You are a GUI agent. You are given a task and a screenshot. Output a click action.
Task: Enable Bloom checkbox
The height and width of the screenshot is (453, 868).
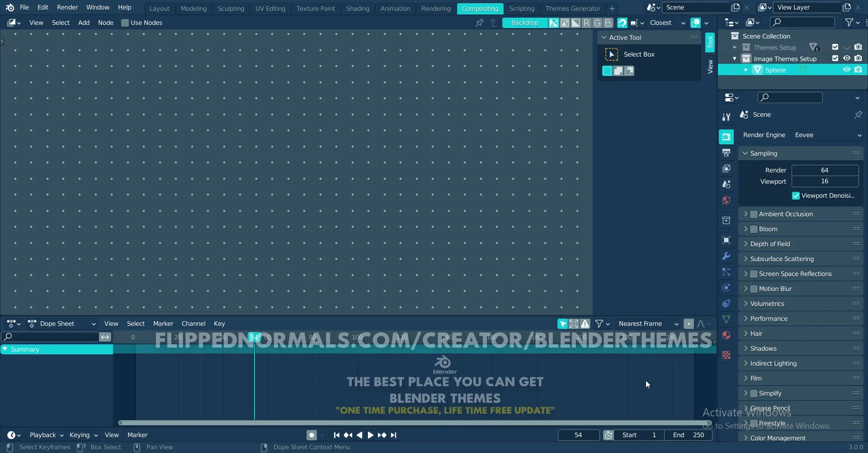(754, 229)
